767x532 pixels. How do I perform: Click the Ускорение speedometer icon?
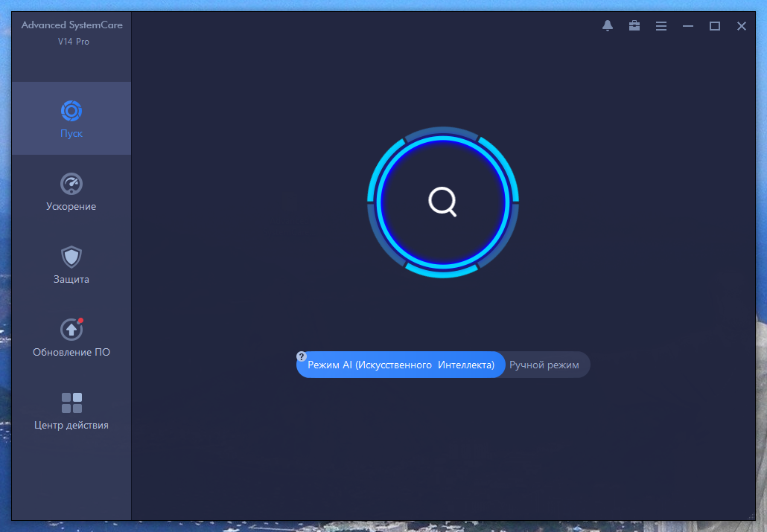[71, 184]
